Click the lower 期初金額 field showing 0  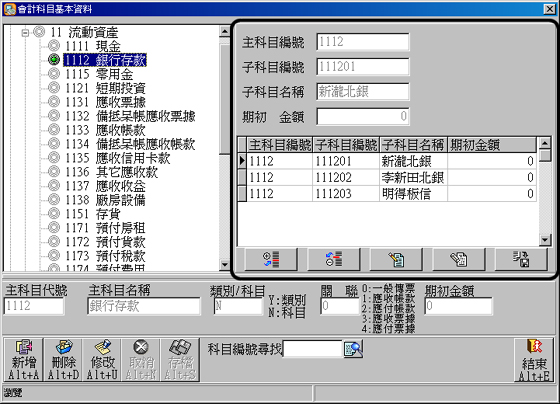458,306
